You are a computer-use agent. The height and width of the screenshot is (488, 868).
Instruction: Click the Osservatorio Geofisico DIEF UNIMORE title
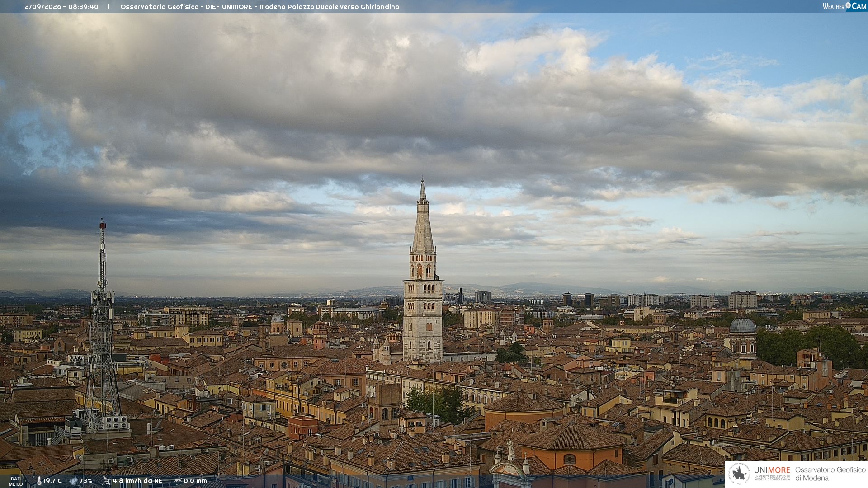point(260,7)
